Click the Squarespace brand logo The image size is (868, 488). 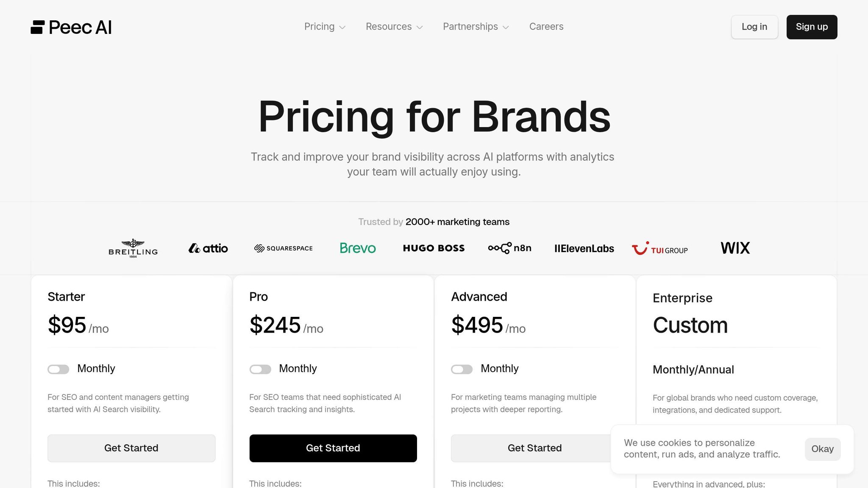283,248
